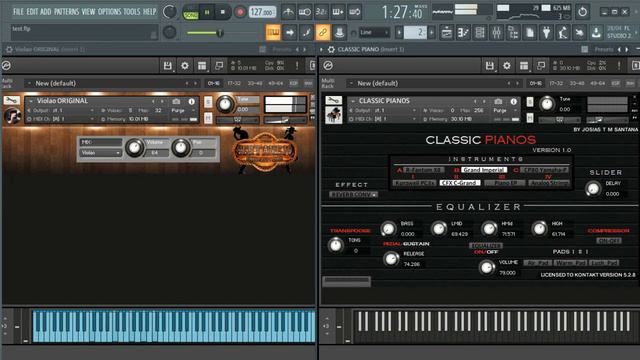640x360 pixels.
Task: Click the tempo tapper desk lamp icon
Action: coord(563,32)
